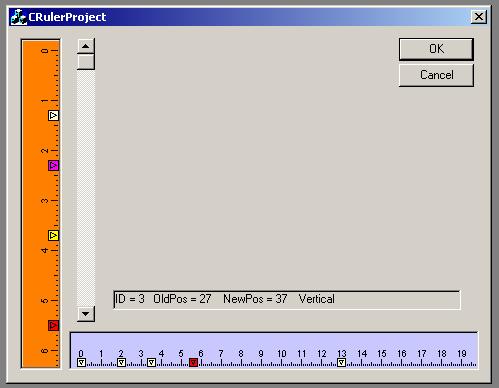Click the OK button
499x388 pixels.
tap(436, 49)
